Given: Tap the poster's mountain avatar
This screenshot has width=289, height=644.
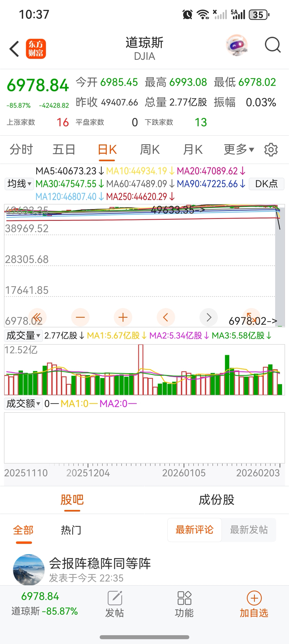Looking at the screenshot, I should [29, 570].
